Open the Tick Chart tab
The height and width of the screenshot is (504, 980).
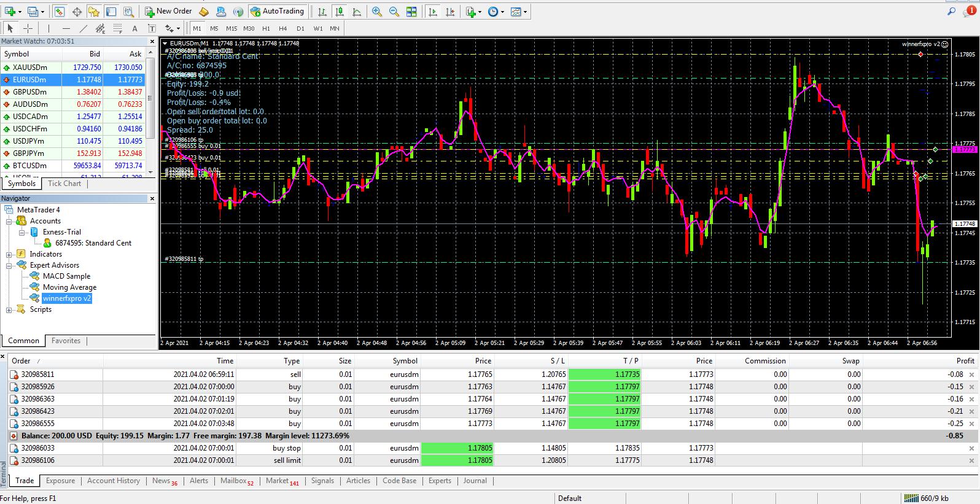click(x=64, y=184)
